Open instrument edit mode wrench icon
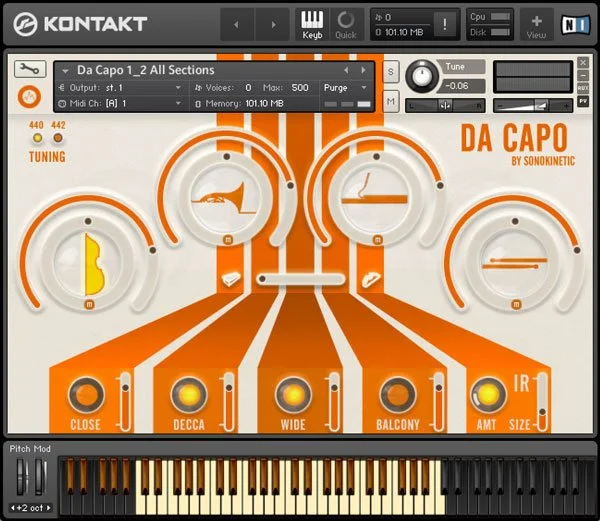The height and width of the screenshot is (521, 600). [x=30, y=69]
